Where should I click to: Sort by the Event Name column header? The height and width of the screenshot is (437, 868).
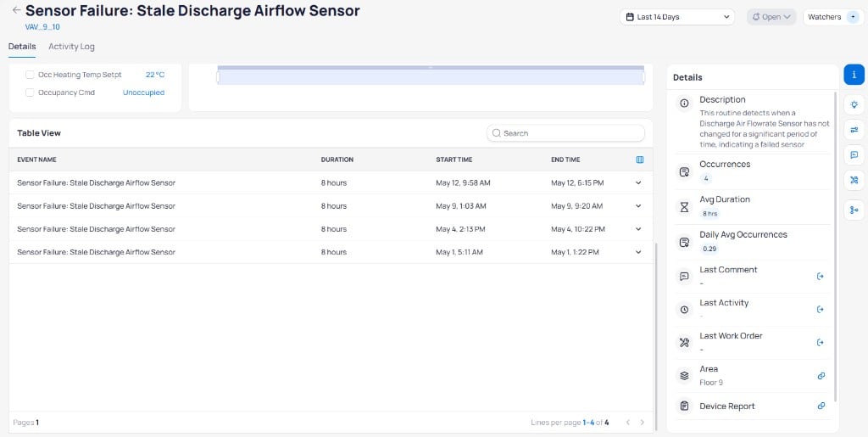(x=36, y=160)
